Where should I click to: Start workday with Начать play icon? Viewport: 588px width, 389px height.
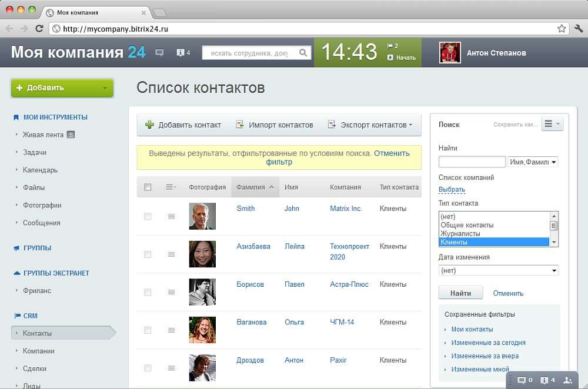[x=390, y=58]
